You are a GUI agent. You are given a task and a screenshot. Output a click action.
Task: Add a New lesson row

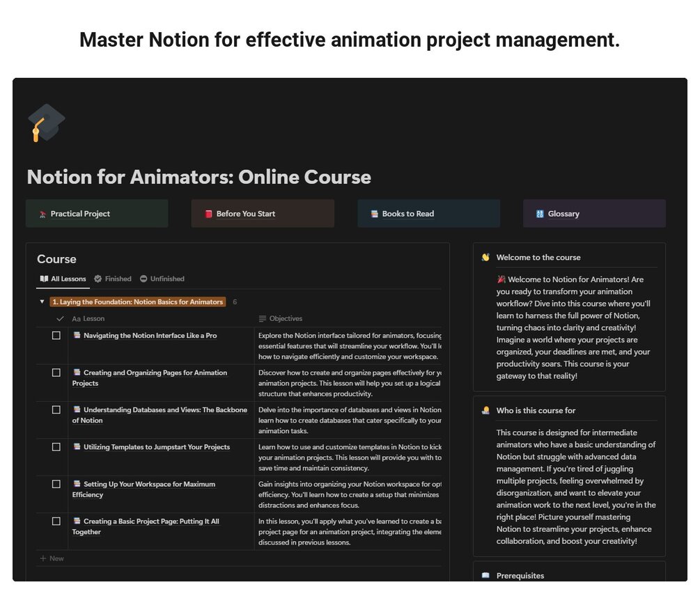[x=52, y=558]
